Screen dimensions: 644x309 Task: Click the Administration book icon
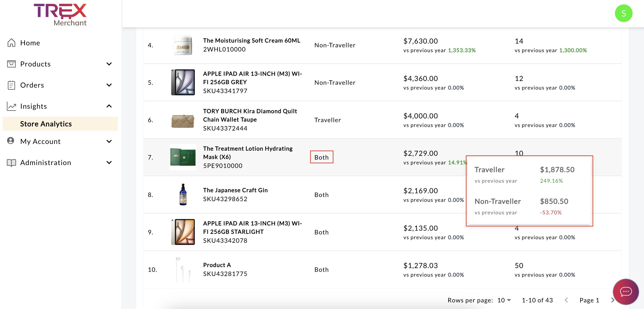pyautogui.click(x=11, y=163)
